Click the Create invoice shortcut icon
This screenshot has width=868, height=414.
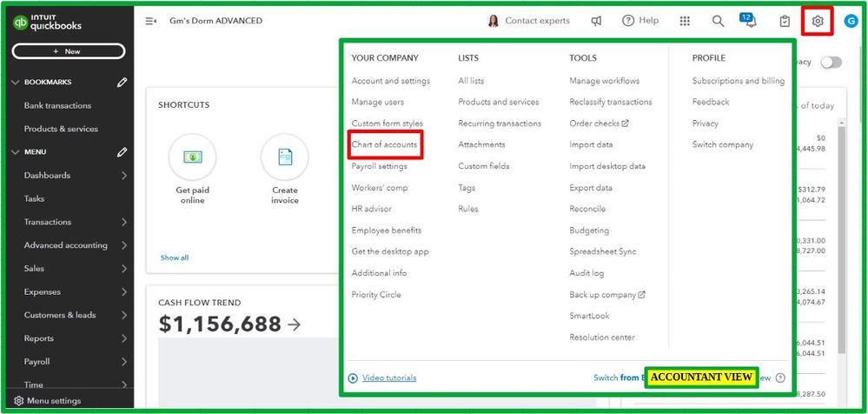pyautogui.click(x=284, y=157)
